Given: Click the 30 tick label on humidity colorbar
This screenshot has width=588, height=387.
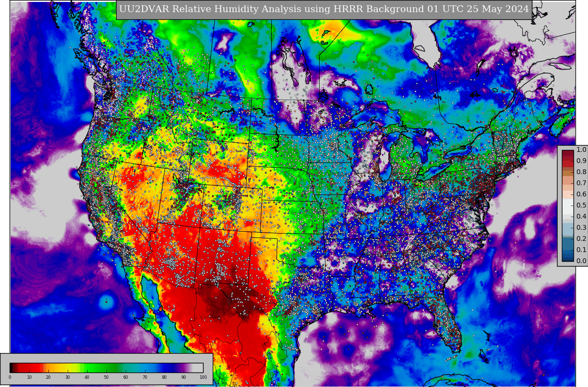Looking at the screenshot, I should [68, 377].
